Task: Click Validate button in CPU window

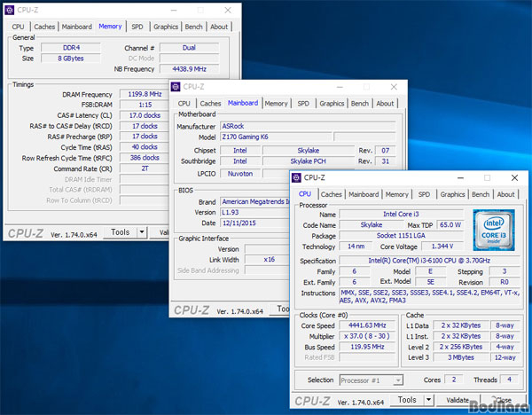Action: (458, 400)
